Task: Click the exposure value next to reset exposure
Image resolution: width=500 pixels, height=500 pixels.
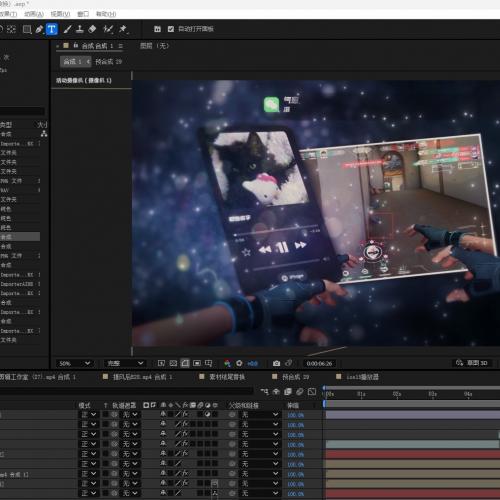Action: pos(253,363)
